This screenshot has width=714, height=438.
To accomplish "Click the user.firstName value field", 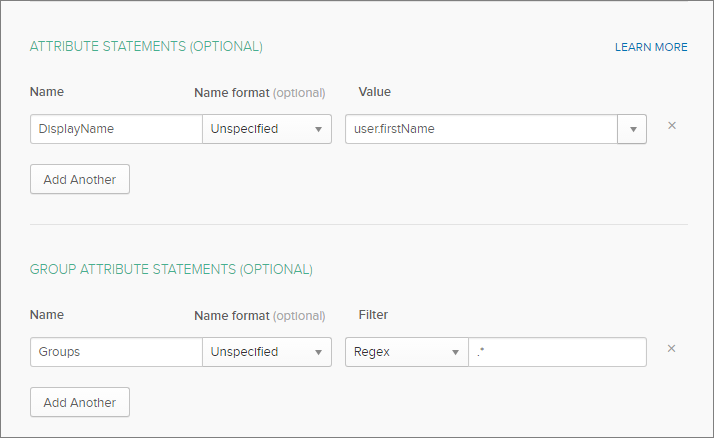I will click(481, 129).
